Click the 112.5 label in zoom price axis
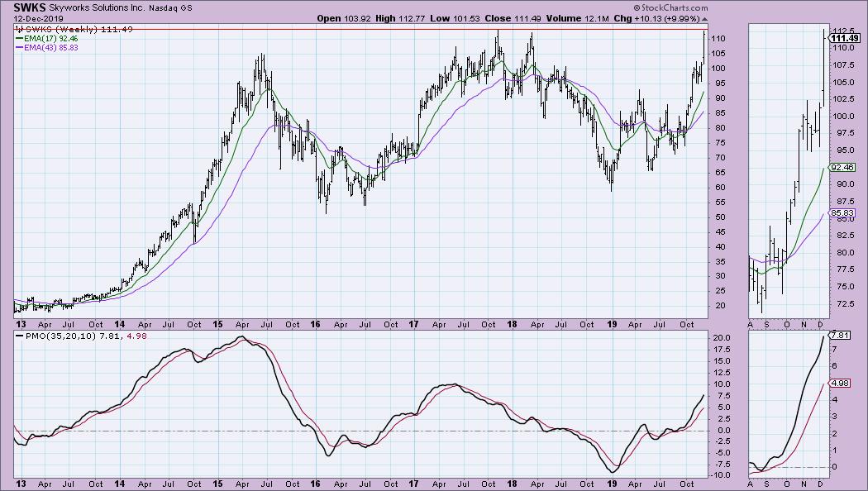868x491 pixels. [x=845, y=31]
